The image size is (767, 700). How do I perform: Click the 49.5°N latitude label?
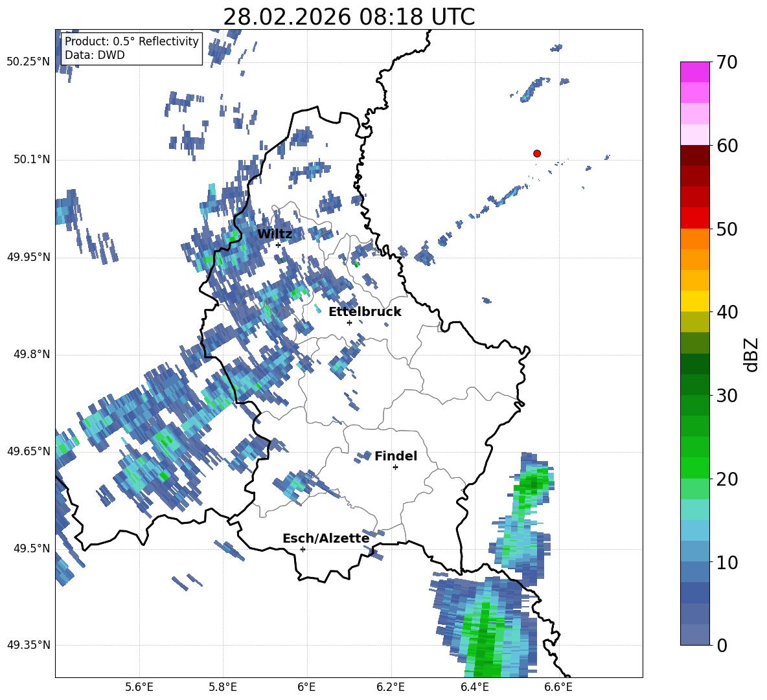32,548
